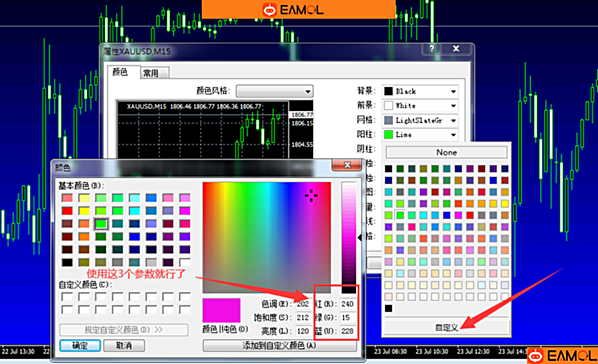The width and height of the screenshot is (598, 364).
Task: Open the 颜色风格 dropdown
Action: pyautogui.click(x=275, y=91)
